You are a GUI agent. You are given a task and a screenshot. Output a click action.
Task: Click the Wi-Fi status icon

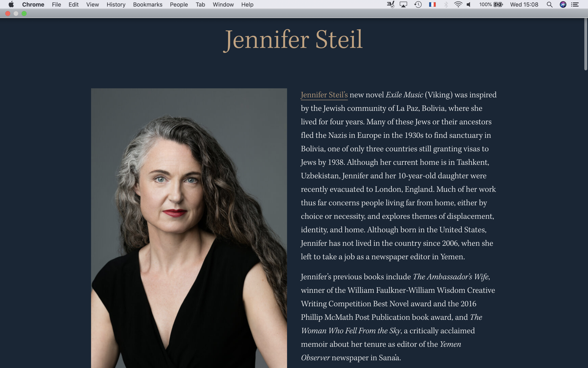click(458, 4)
